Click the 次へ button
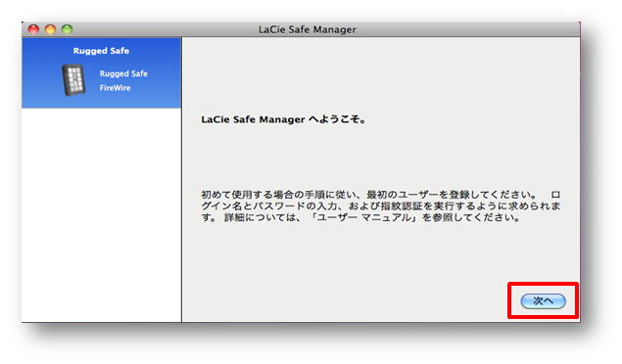The height and width of the screenshot is (364, 622). click(543, 301)
